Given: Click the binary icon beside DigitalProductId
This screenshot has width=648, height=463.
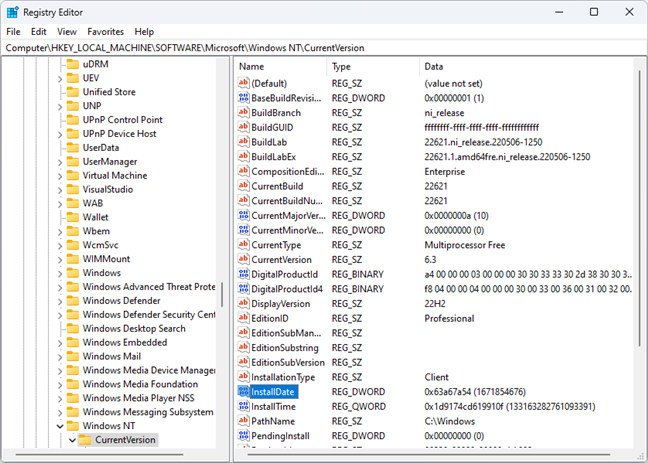Looking at the screenshot, I should [243, 274].
